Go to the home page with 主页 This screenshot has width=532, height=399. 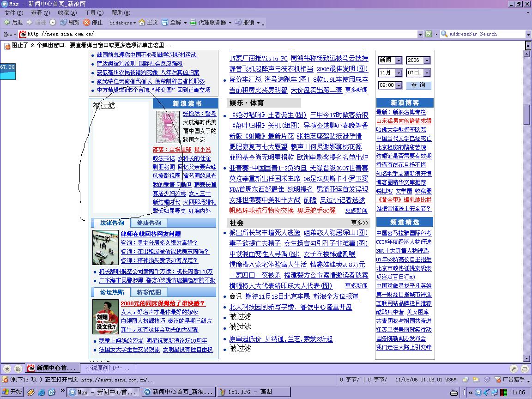(x=149, y=22)
